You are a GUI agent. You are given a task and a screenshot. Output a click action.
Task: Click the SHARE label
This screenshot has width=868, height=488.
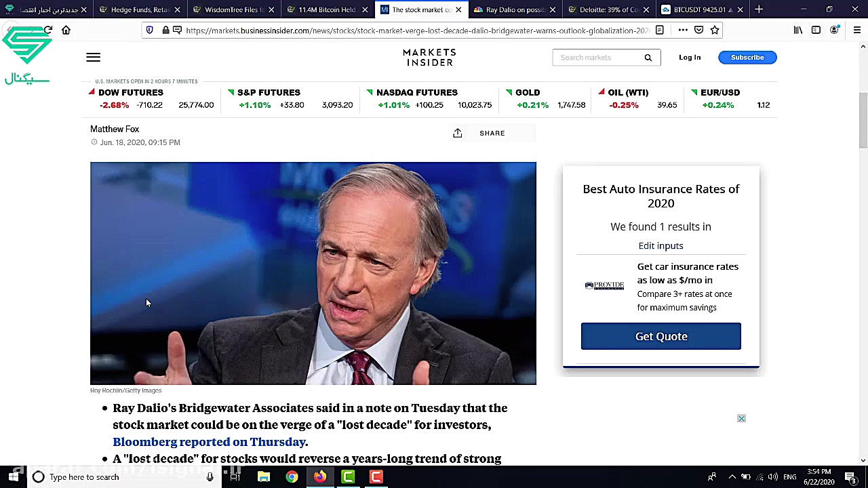coord(492,133)
